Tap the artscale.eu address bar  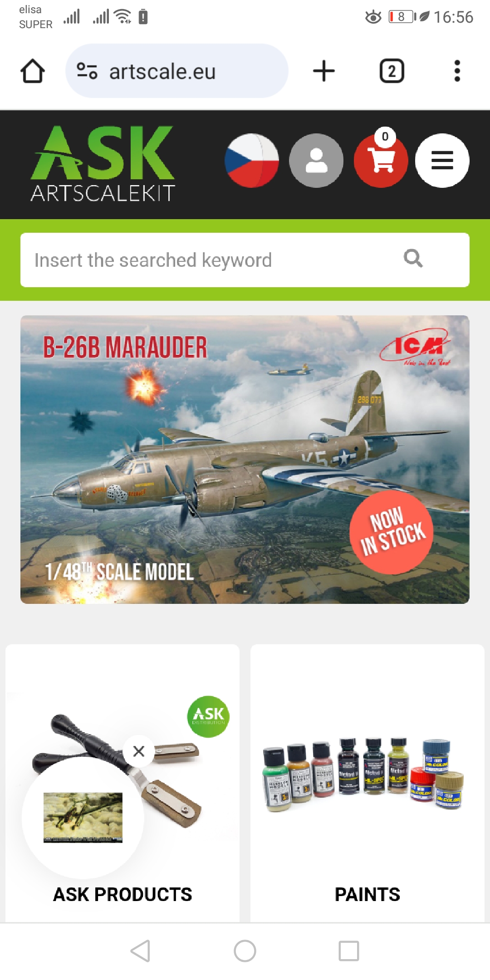click(x=177, y=71)
